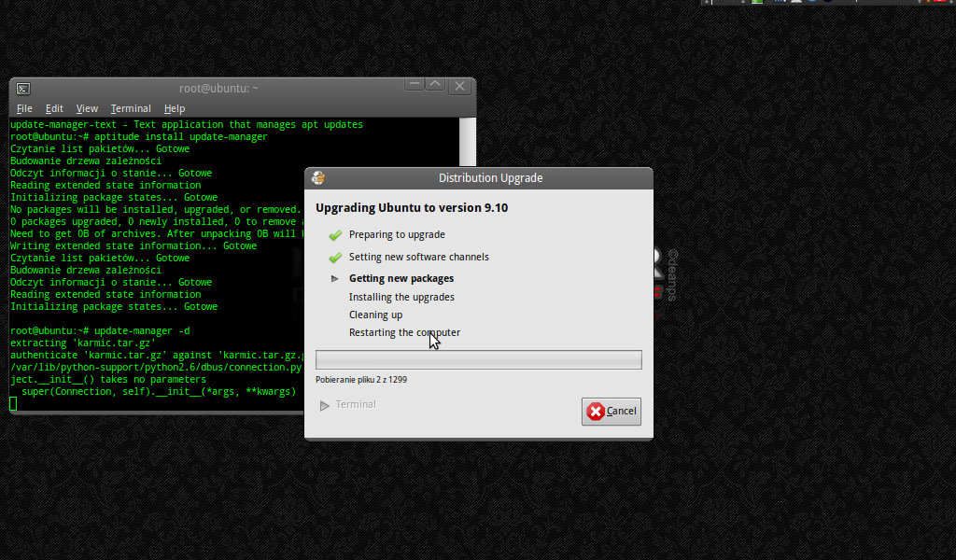Click the download progress bar
The height and width of the screenshot is (560, 956).
478,360
